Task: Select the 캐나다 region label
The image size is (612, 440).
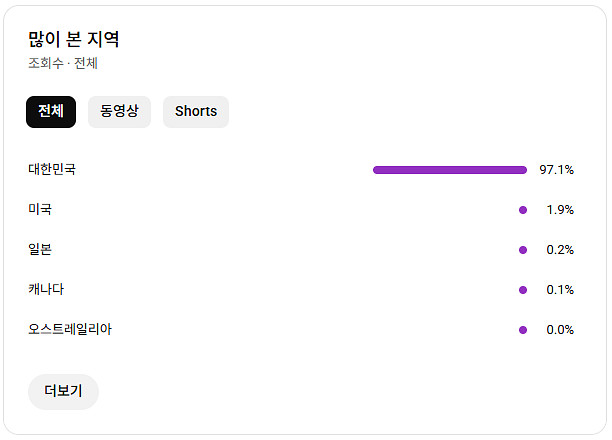Action: click(x=46, y=290)
